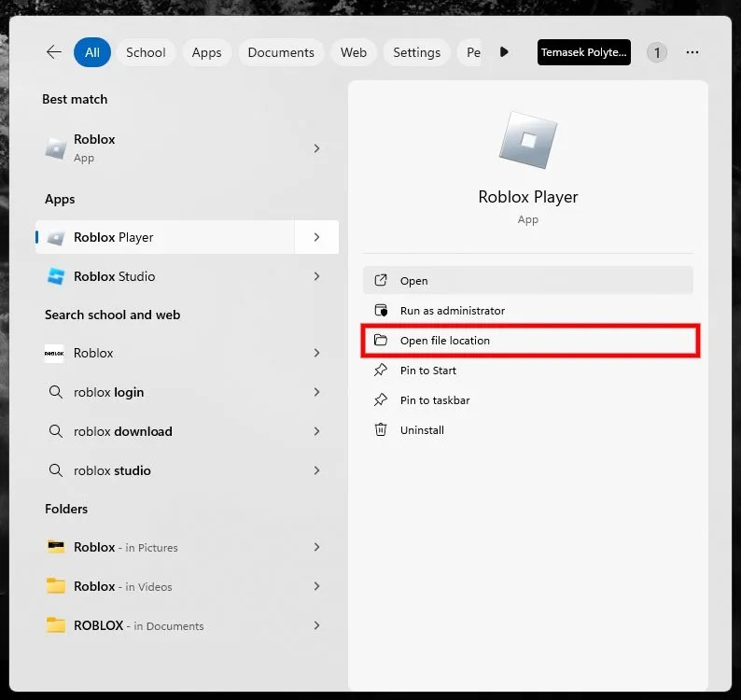The width and height of the screenshot is (741, 700).
Task: Click the ROBLOX - in Documents label
Action: pyautogui.click(x=138, y=625)
